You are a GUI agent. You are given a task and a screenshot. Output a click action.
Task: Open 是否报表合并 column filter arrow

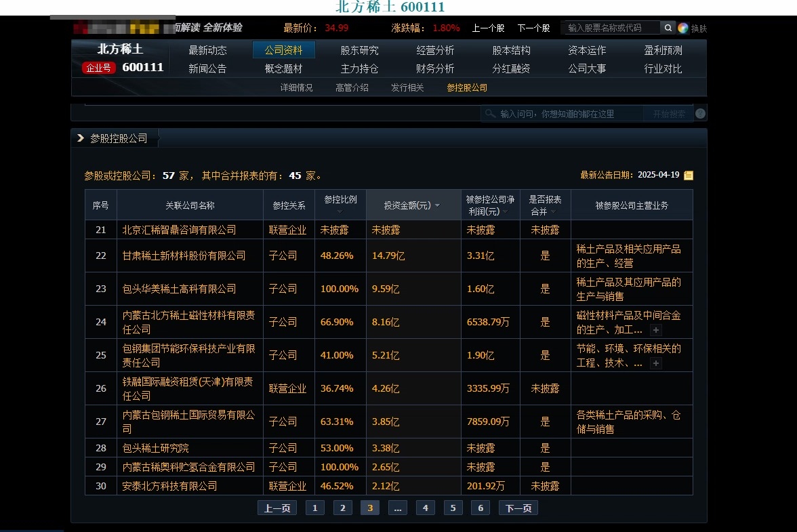(554, 212)
